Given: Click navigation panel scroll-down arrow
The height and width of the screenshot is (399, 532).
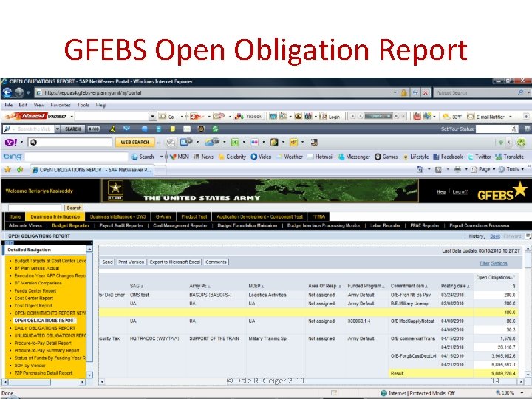Looking at the screenshot, I should (89, 375).
